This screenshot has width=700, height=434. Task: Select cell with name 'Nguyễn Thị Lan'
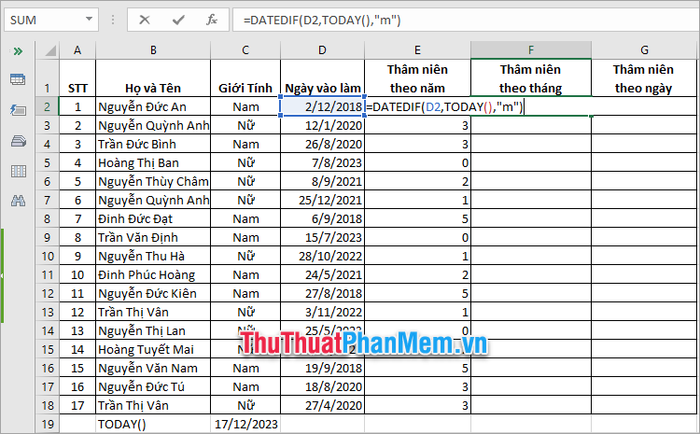153,331
